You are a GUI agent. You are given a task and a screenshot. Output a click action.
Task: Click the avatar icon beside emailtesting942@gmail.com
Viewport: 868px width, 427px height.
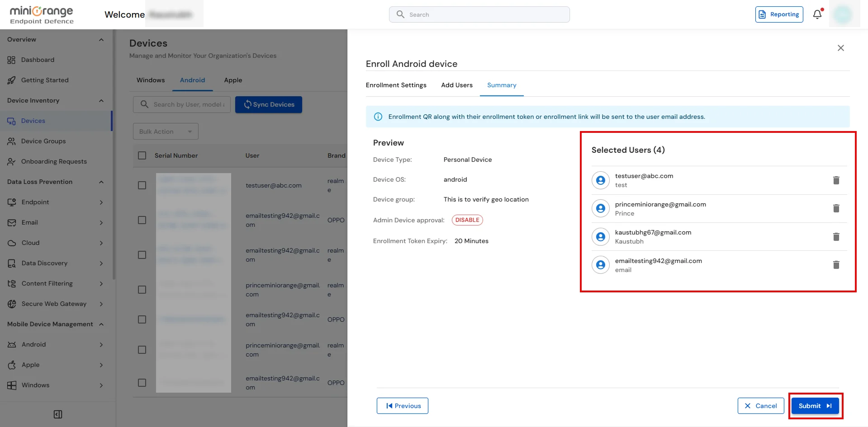601,265
